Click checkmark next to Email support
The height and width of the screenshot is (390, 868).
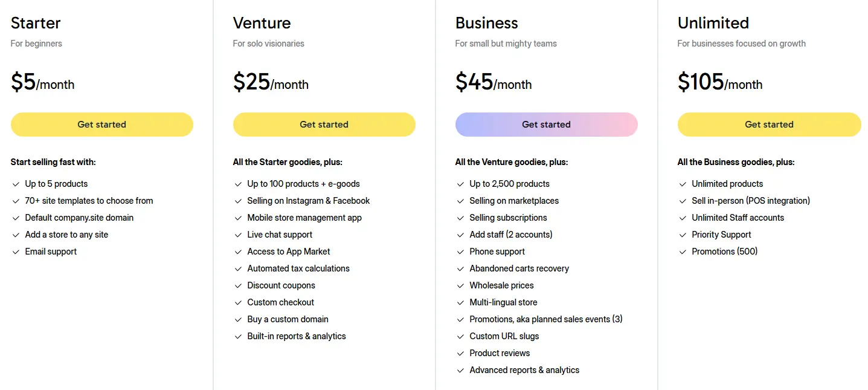[16, 252]
